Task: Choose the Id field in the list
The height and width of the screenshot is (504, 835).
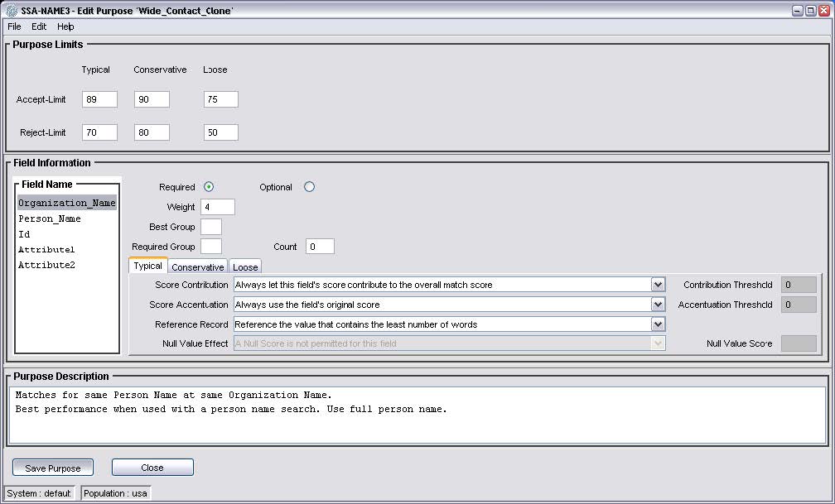Action: 25,235
